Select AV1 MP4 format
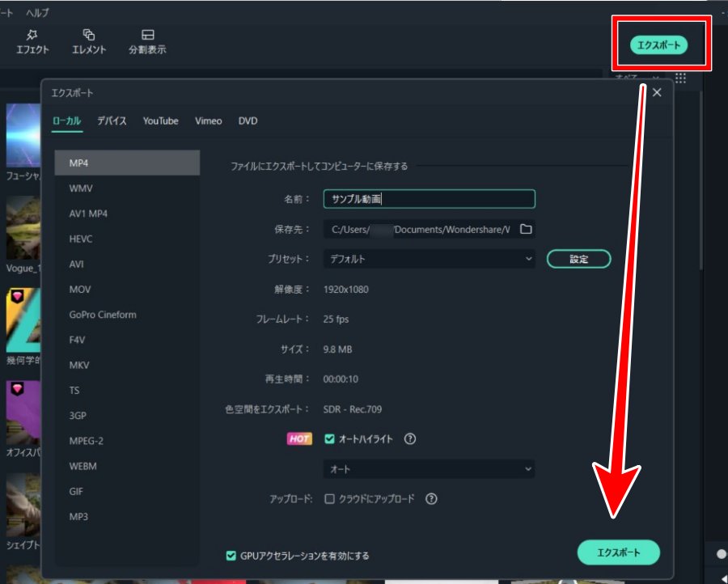728x584 pixels. [127, 214]
